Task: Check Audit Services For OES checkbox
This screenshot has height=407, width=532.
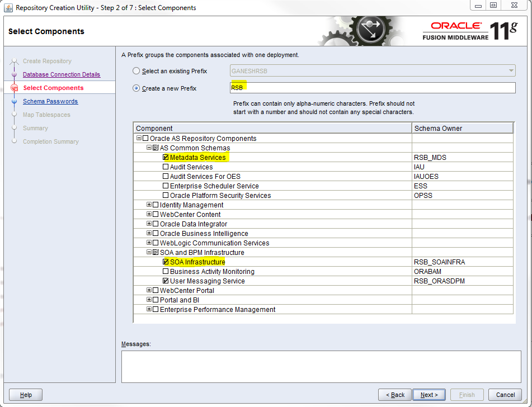Action: point(166,176)
